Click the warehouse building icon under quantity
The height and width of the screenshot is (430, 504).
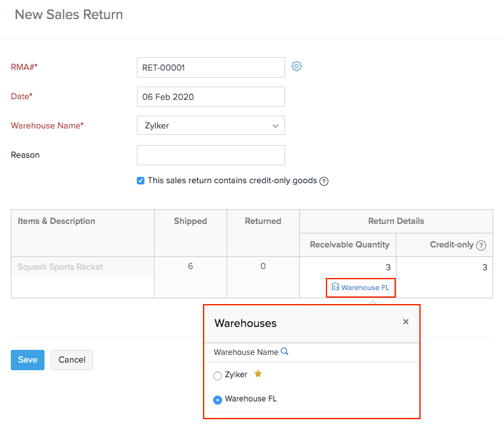coord(335,288)
